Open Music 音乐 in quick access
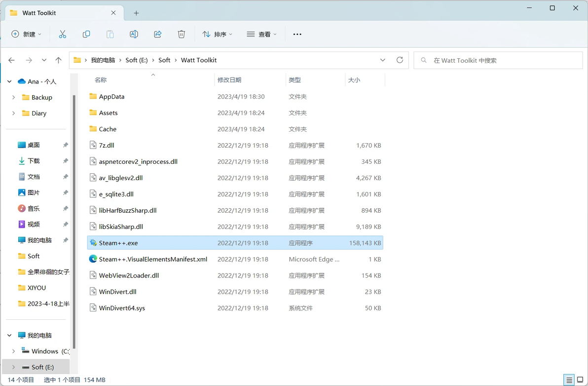The width and height of the screenshot is (588, 386). tap(34, 208)
